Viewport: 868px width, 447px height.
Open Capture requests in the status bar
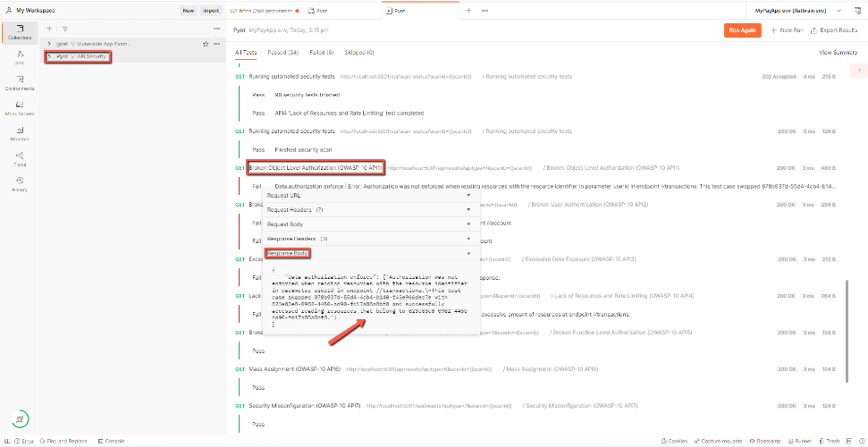pyautogui.click(x=718, y=442)
